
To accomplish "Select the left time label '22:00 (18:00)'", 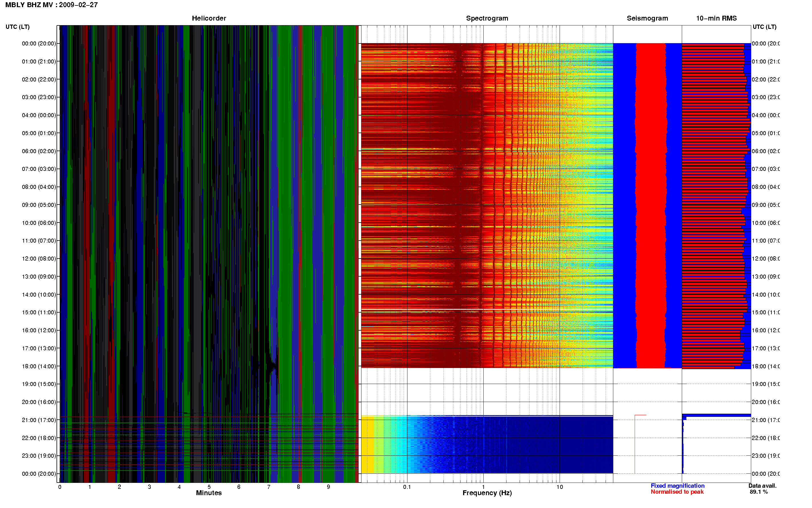I will pyautogui.click(x=39, y=438).
